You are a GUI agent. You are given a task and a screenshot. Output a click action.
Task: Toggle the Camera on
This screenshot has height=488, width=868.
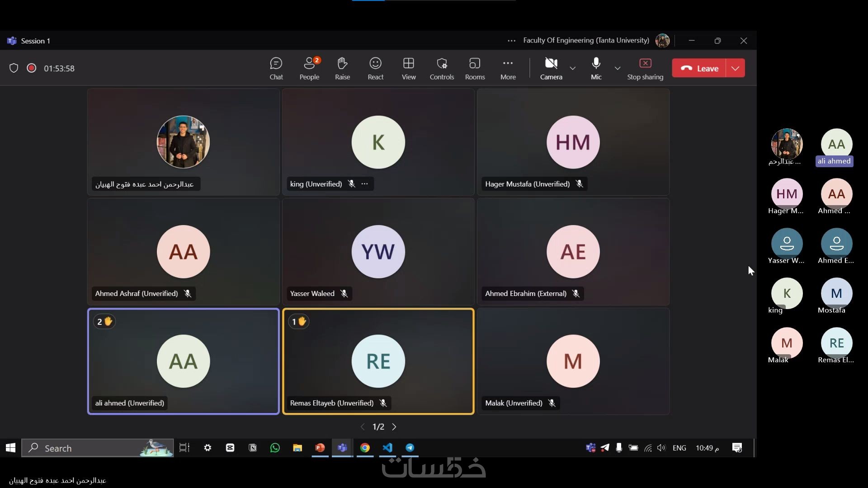click(x=551, y=68)
